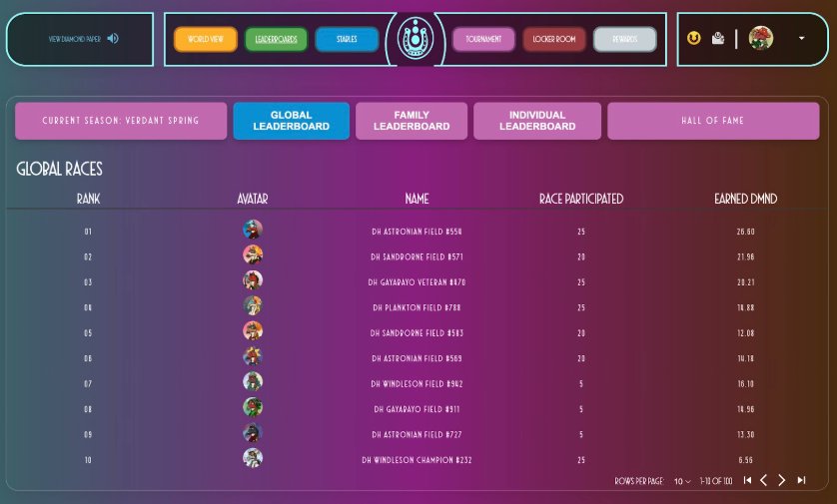This screenshot has width=837, height=504.
Task: Click the horseshoe logo icon
Action: pyautogui.click(x=416, y=38)
